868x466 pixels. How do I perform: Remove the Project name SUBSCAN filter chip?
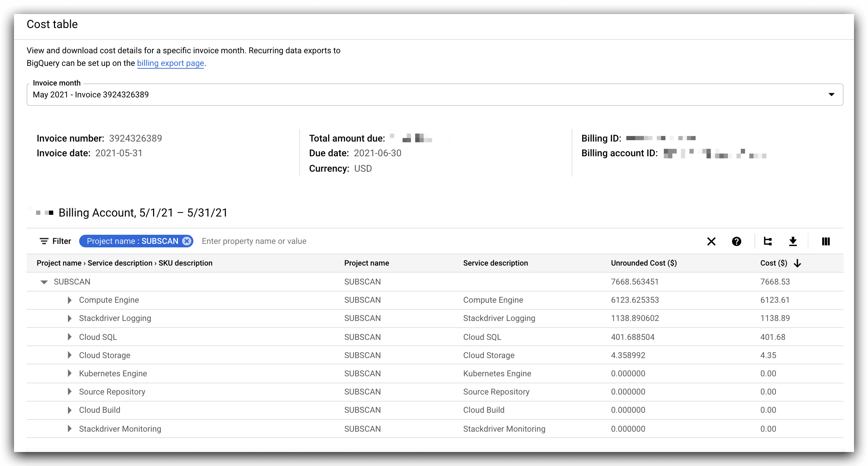coord(187,241)
